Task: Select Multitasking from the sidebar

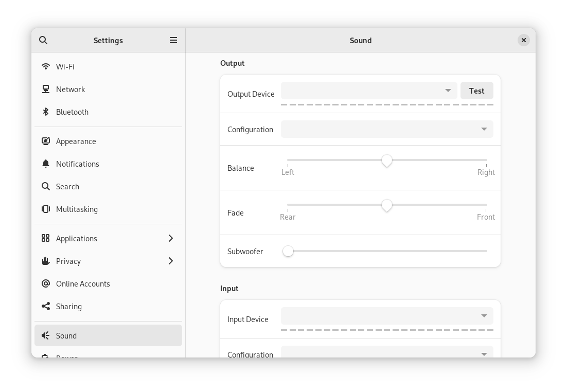Action: click(x=108, y=209)
